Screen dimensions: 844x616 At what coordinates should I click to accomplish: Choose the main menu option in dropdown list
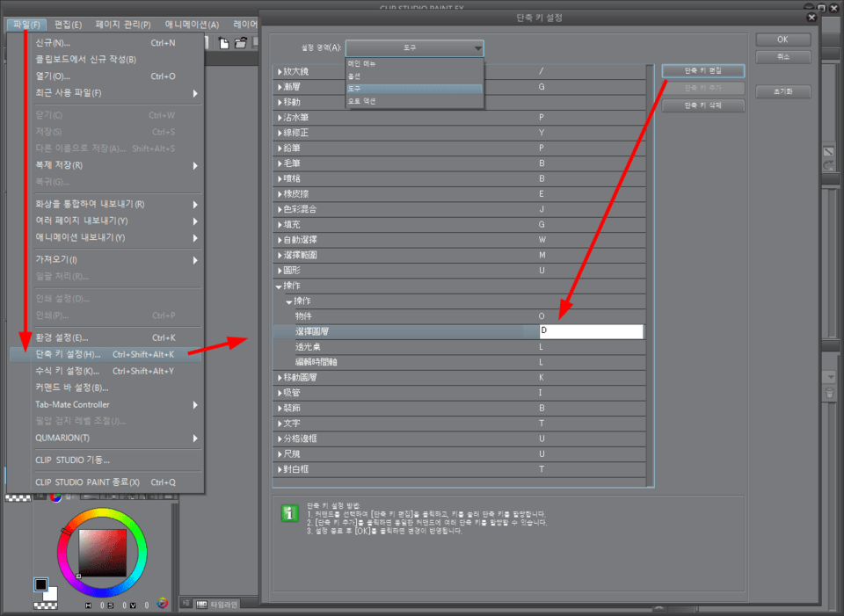click(361, 64)
